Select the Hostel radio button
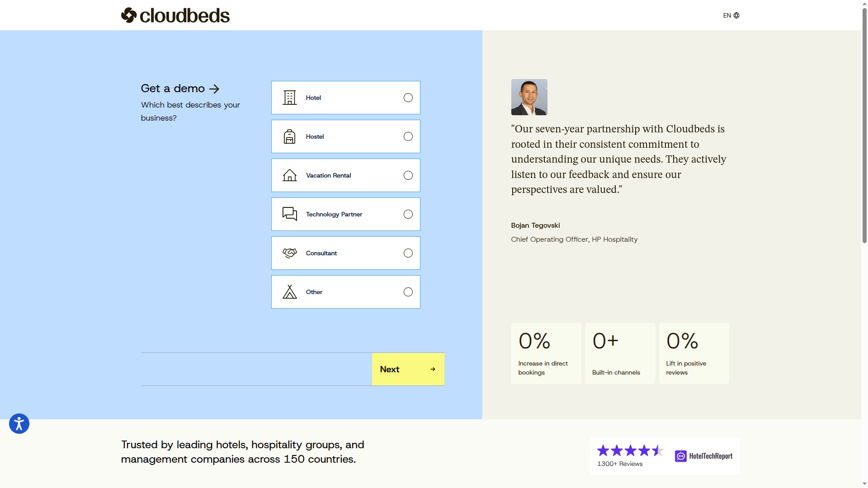This screenshot has width=868, height=488. coord(408,136)
